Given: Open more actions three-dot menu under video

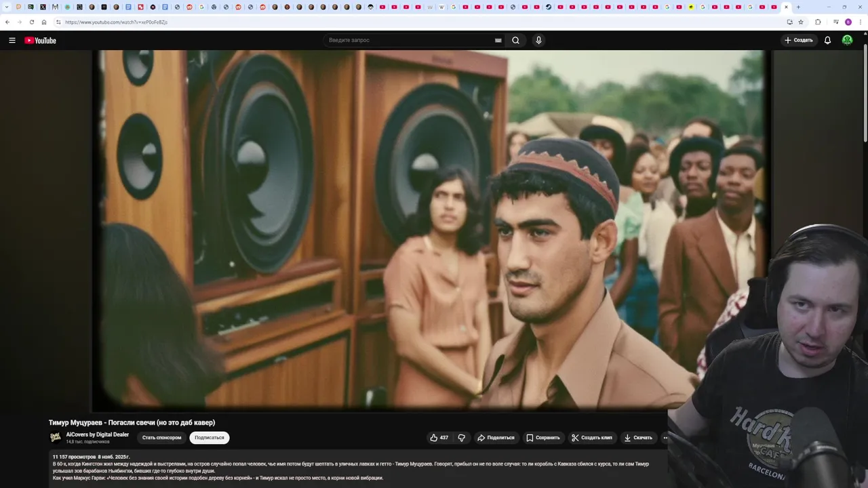Looking at the screenshot, I should [x=665, y=438].
